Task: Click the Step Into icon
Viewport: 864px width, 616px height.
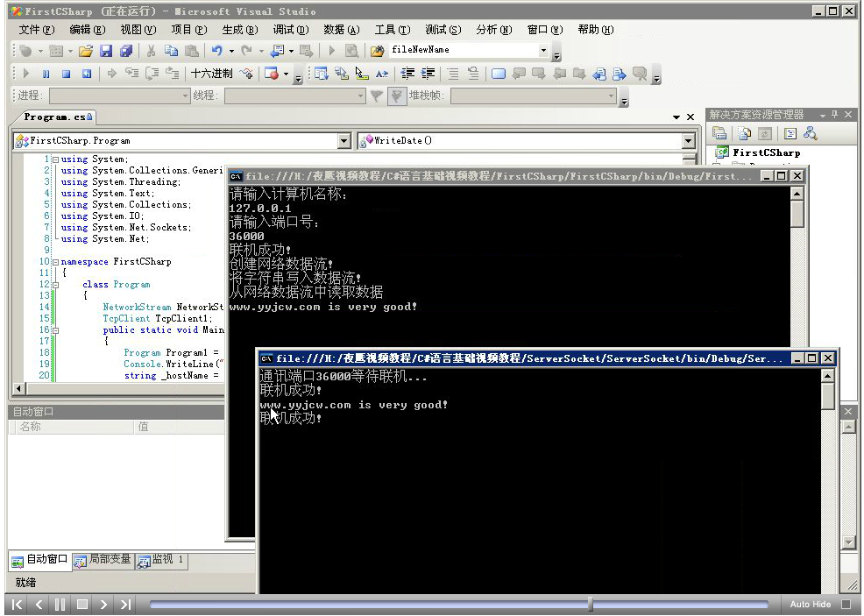Action: (x=131, y=74)
